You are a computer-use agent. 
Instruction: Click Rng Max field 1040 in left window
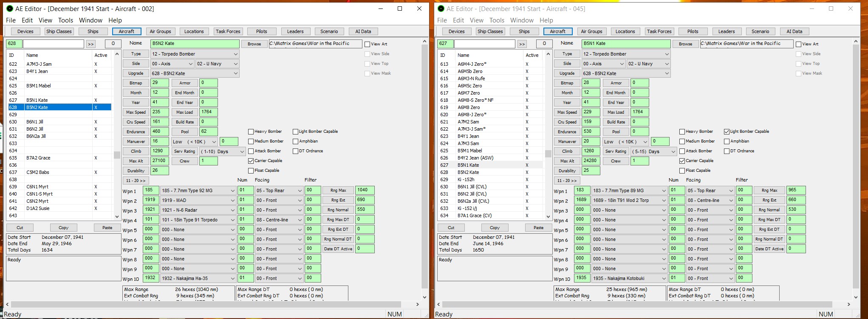point(365,190)
